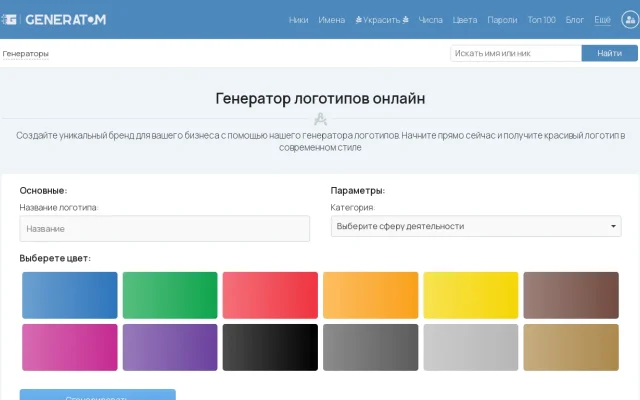Expand the Категория dropdown arrow

[613, 226]
